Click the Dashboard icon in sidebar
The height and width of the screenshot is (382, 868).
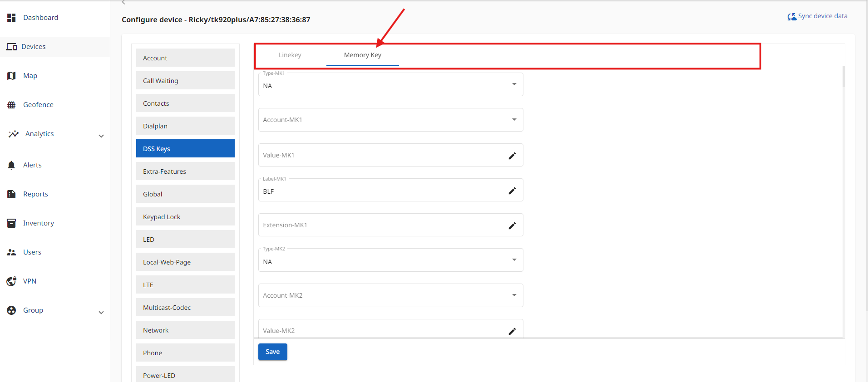pyautogui.click(x=11, y=18)
